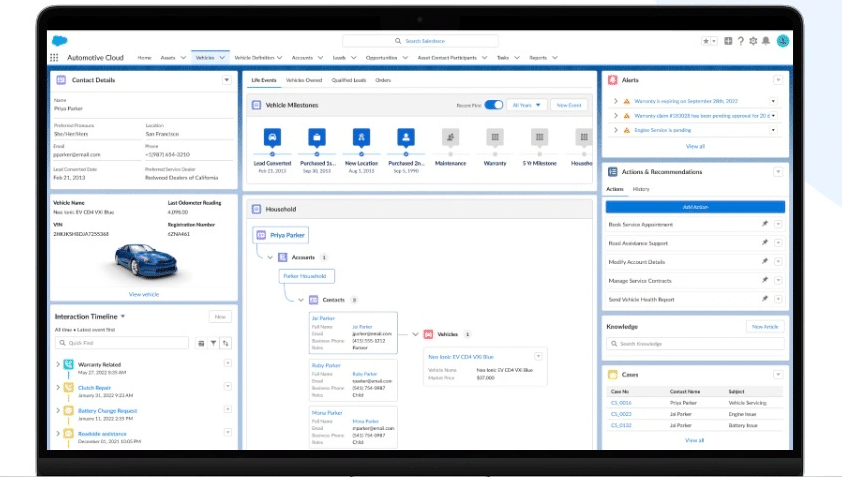Open the favorites star icon

706,41
